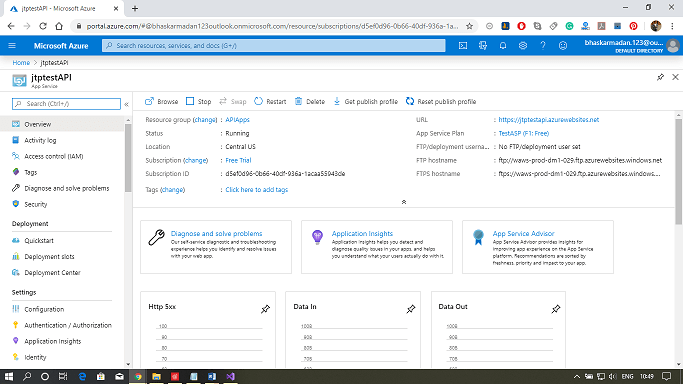Open the Application Insights card
Viewport: 683px width, 384px height.
coord(377,247)
